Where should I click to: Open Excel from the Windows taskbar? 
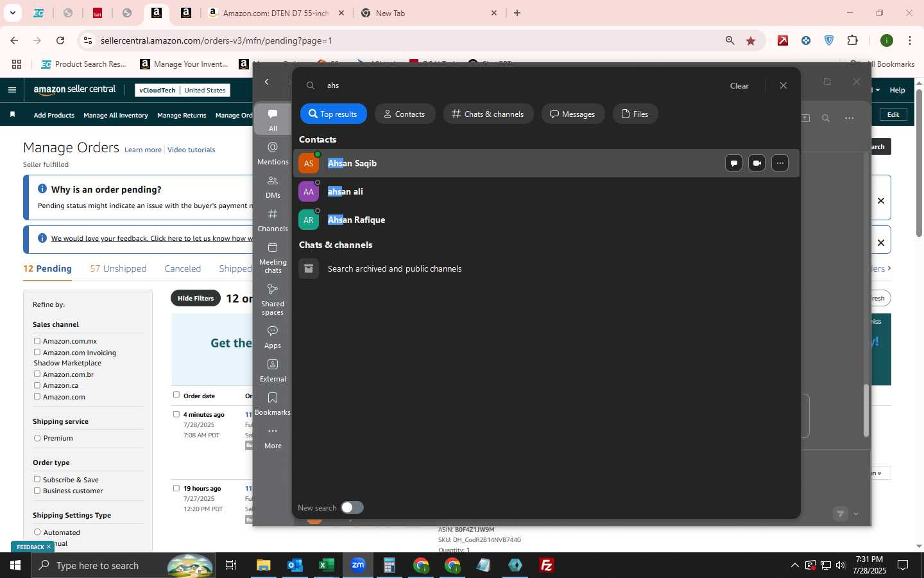tap(327, 565)
